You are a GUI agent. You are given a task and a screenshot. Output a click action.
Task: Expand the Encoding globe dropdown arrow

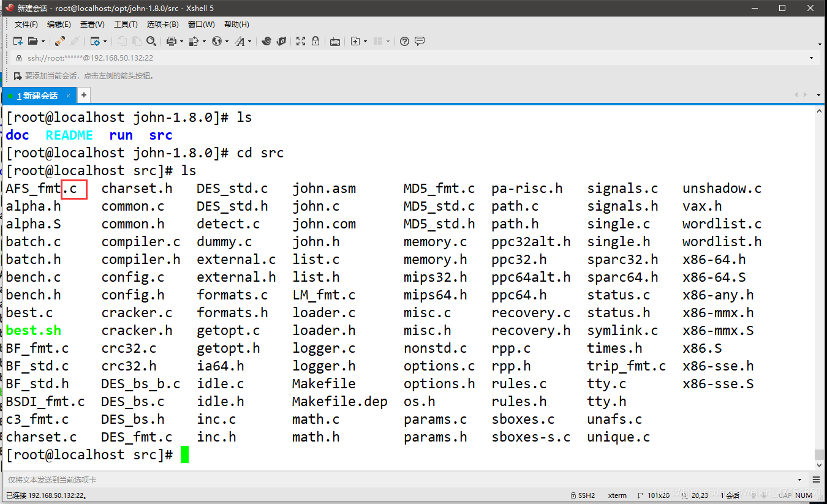pos(227,42)
